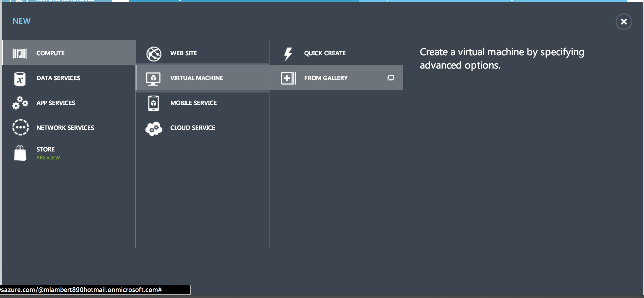644x298 pixels.
Task: Click the From Gallery plus icon
Action: 288,78
